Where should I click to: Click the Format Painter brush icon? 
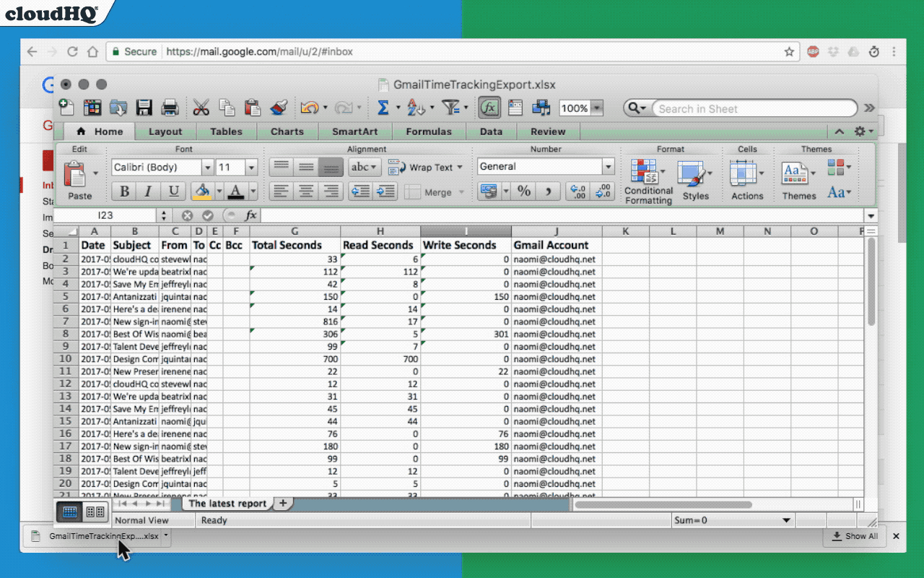[x=279, y=108]
